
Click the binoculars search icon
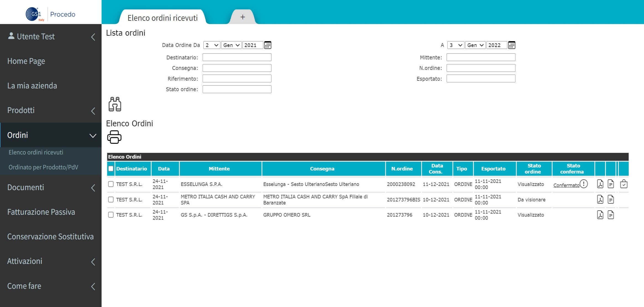click(115, 104)
